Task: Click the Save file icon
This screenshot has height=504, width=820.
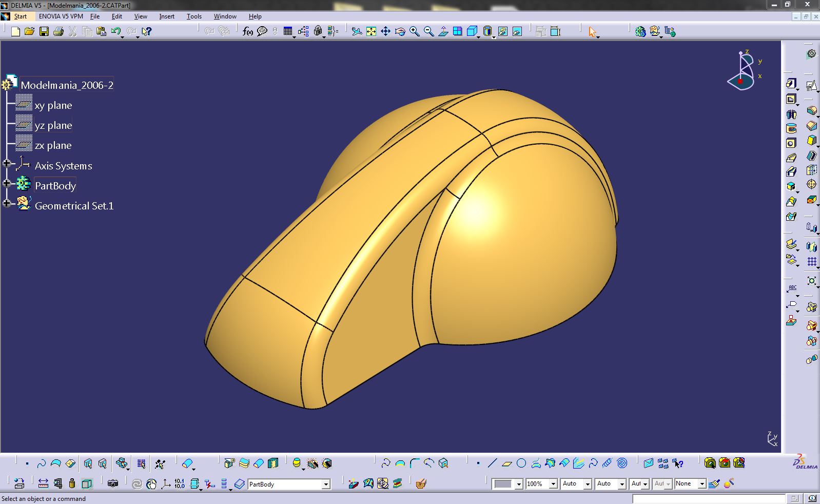Action: [44, 32]
